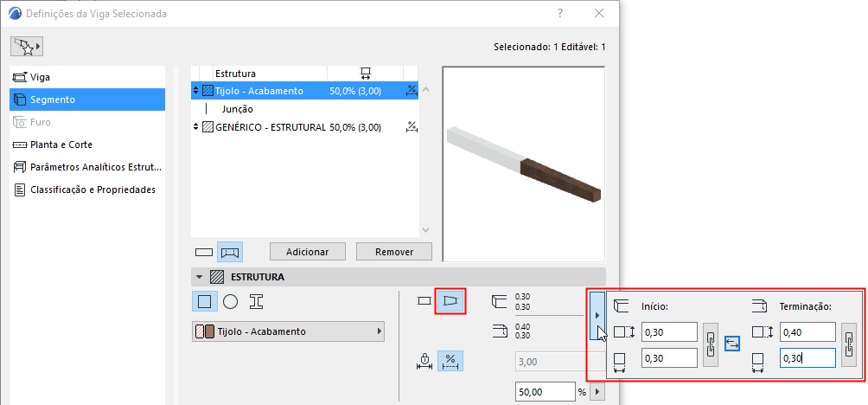
Task: Select tapered segment geometry option
Action: [x=450, y=300]
